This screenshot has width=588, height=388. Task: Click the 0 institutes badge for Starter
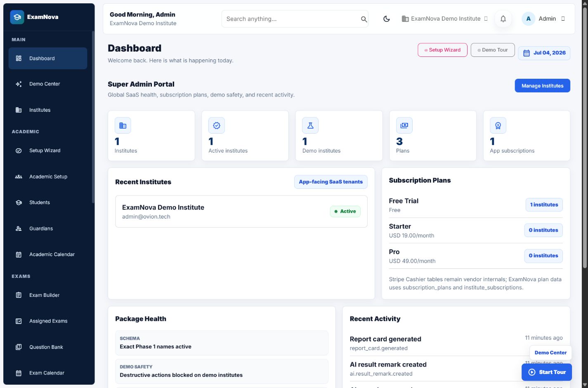[x=543, y=230]
